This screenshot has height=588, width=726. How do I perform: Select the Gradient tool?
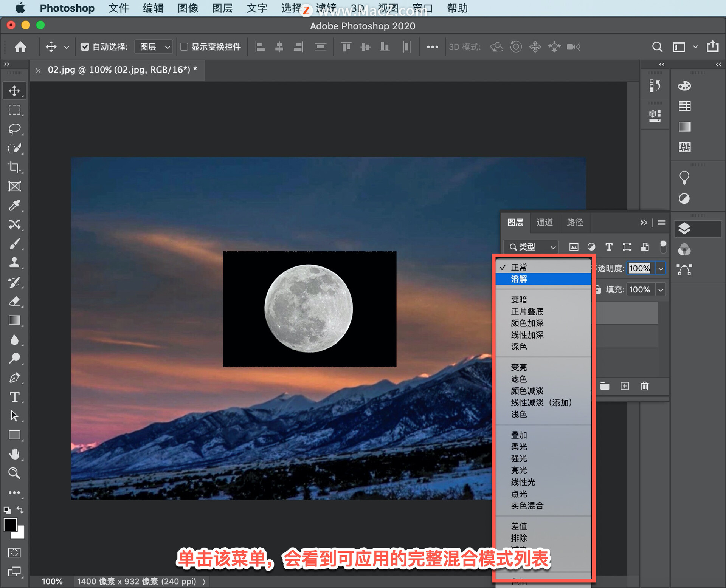(x=14, y=320)
